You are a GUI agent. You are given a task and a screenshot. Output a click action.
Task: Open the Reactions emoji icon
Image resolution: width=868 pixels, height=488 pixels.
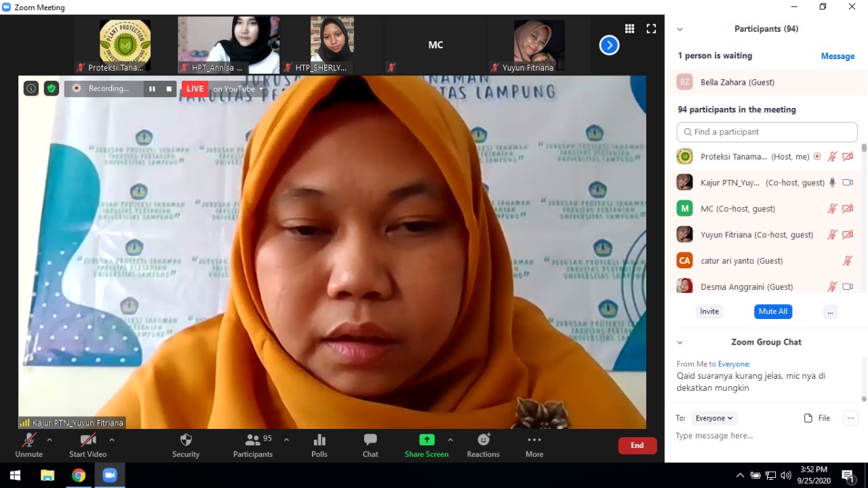pos(483,440)
